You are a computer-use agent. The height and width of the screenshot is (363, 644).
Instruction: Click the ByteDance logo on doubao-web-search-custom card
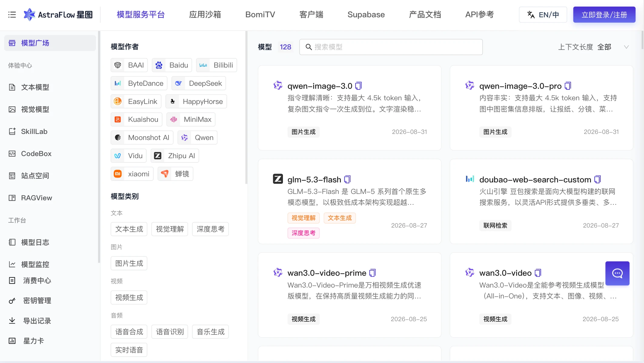[x=470, y=179]
